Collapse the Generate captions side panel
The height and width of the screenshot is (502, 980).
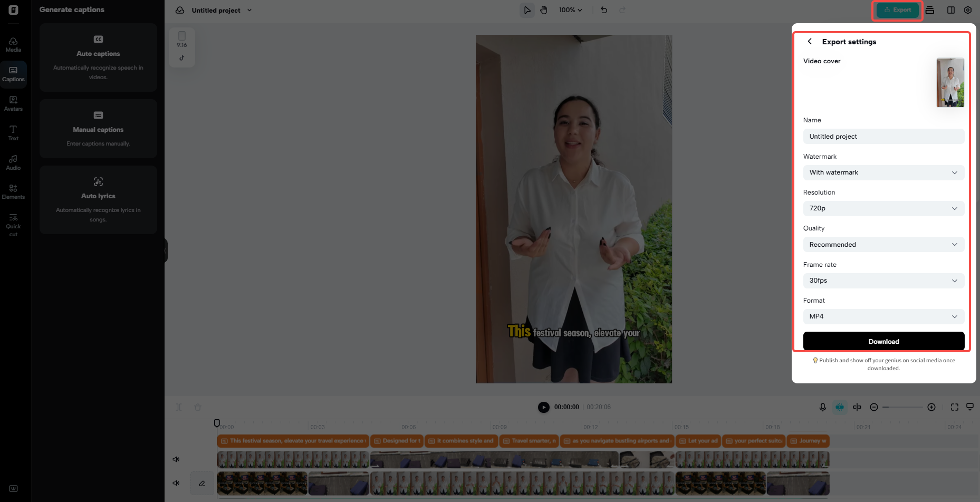pos(166,250)
